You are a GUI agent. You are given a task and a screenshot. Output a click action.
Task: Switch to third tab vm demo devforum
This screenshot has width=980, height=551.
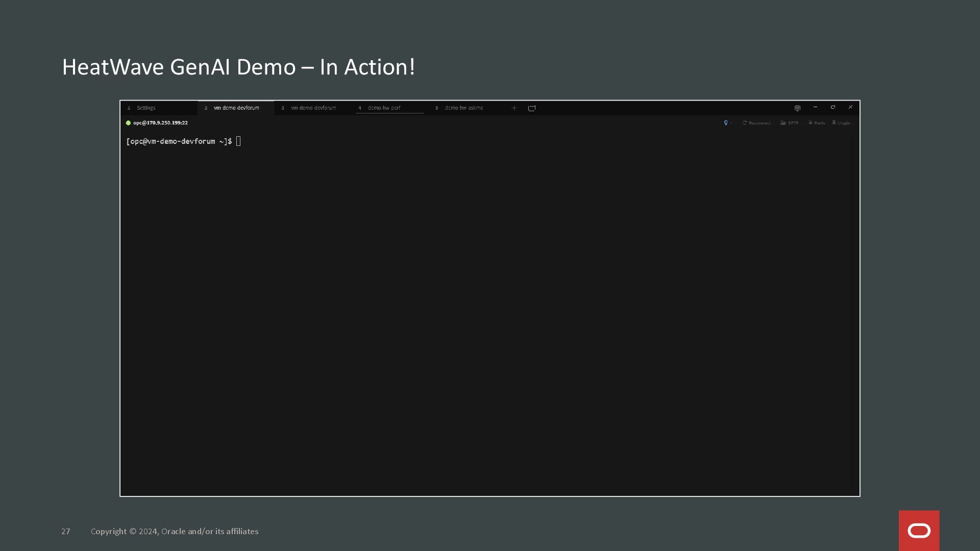pos(313,108)
